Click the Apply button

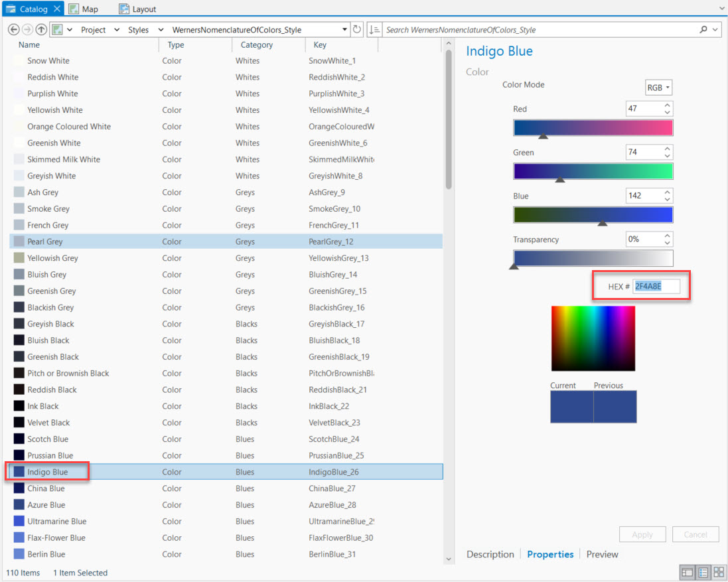pyautogui.click(x=642, y=534)
